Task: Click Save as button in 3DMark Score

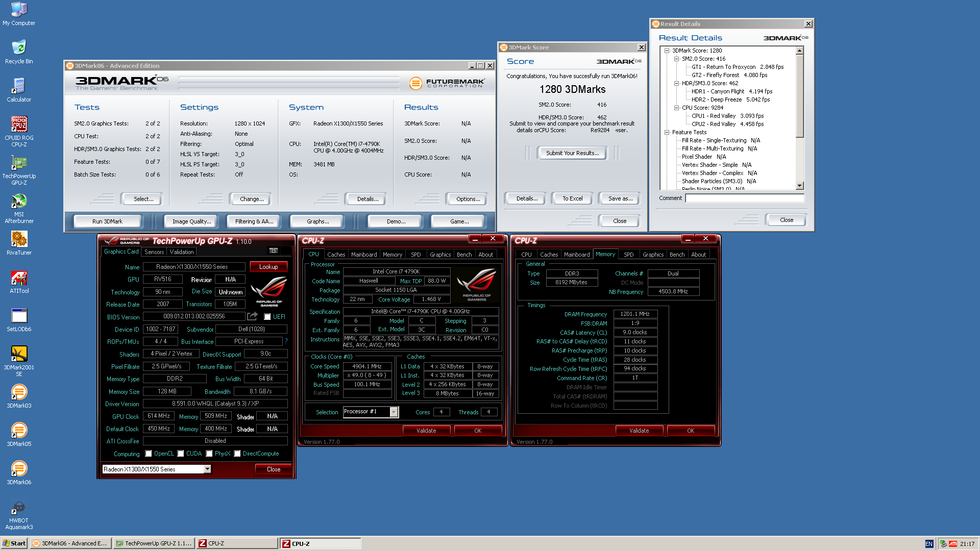Action: coord(620,198)
